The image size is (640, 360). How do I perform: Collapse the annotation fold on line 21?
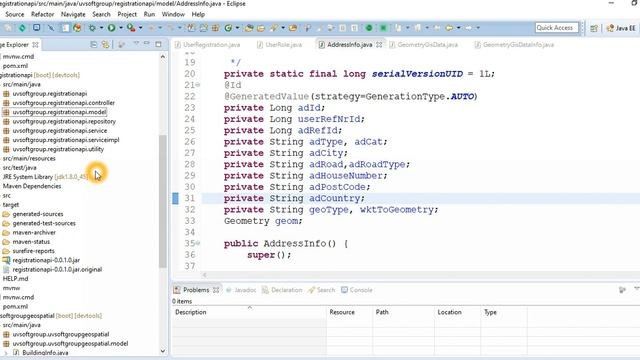(x=198, y=85)
